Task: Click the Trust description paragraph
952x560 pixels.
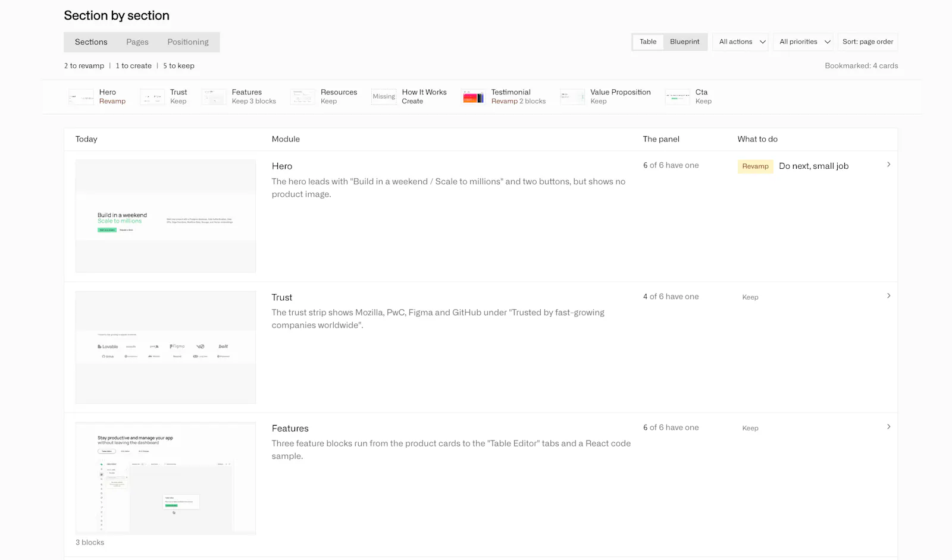Action: [x=438, y=319]
